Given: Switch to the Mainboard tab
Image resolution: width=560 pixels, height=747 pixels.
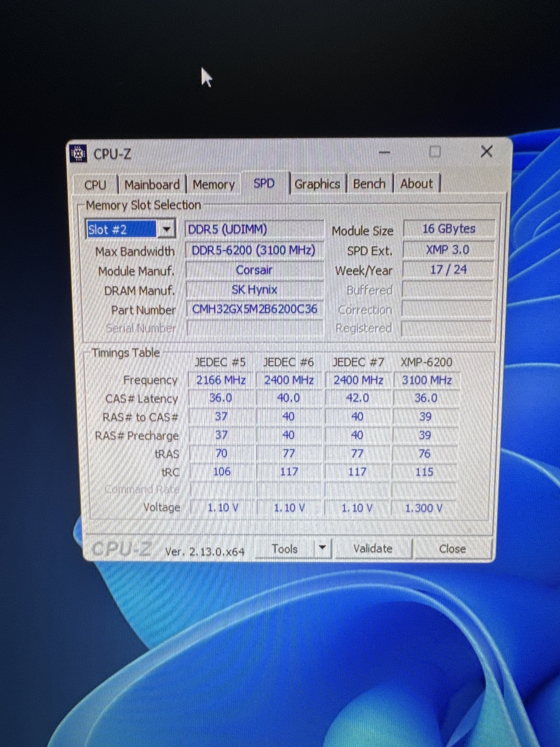Looking at the screenshot, I should 152,184.
